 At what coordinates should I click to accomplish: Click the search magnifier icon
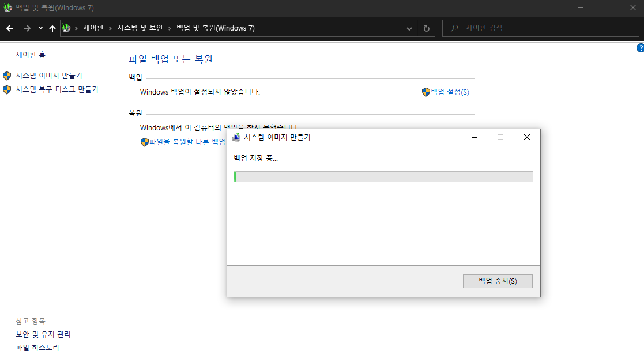coord(454,28)
